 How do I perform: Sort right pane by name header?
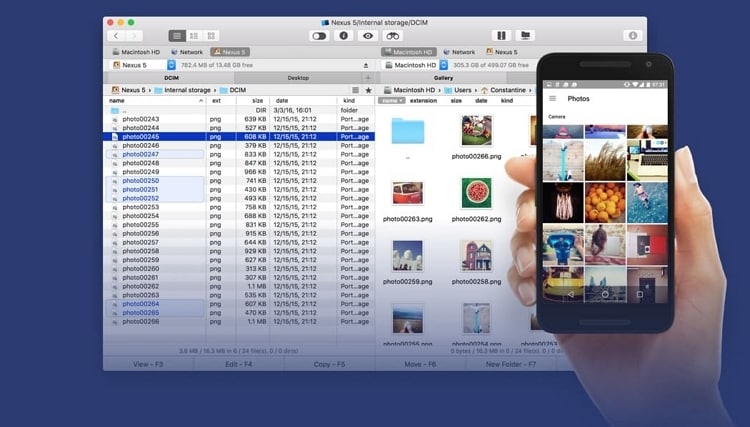(392, 101)
